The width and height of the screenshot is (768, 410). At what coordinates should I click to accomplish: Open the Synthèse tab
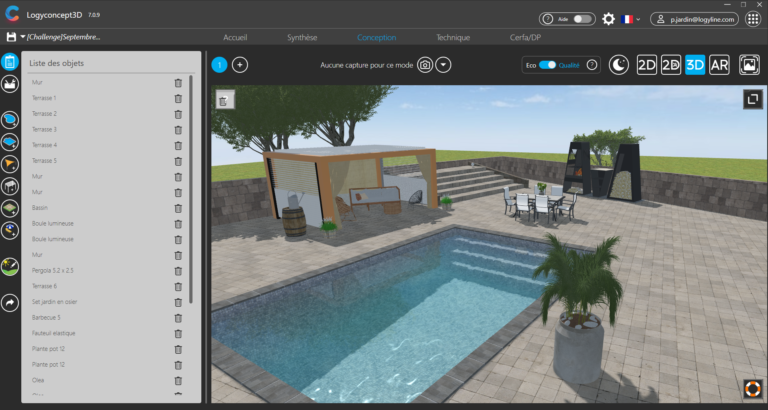[302, 38]
